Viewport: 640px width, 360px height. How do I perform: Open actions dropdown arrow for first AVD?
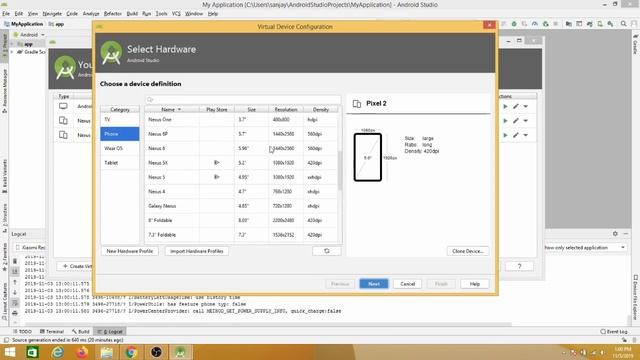(x=526, y=106)
